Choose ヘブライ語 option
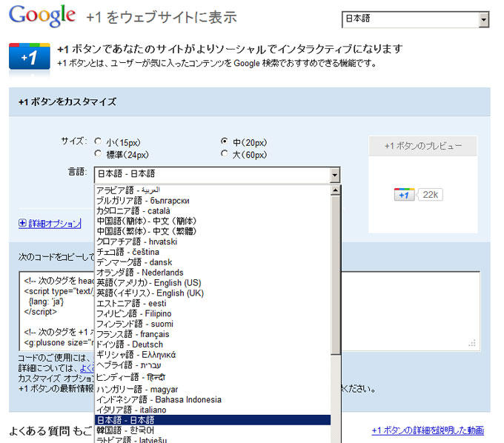The height and width of the screenshot is (443, 504). click(x=213, y=365)
